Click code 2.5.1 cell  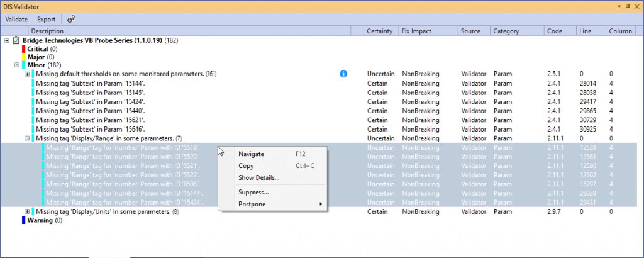[553, 74]
